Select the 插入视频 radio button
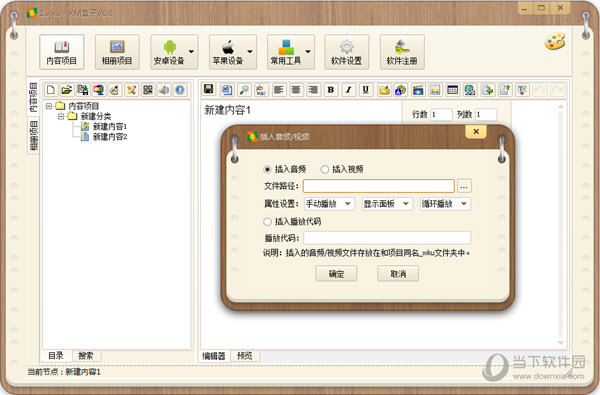 [x=325, y=169]
